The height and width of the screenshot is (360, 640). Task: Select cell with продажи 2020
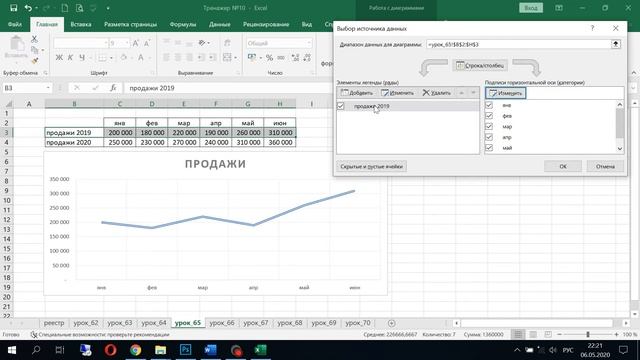(x=74, y=142)
